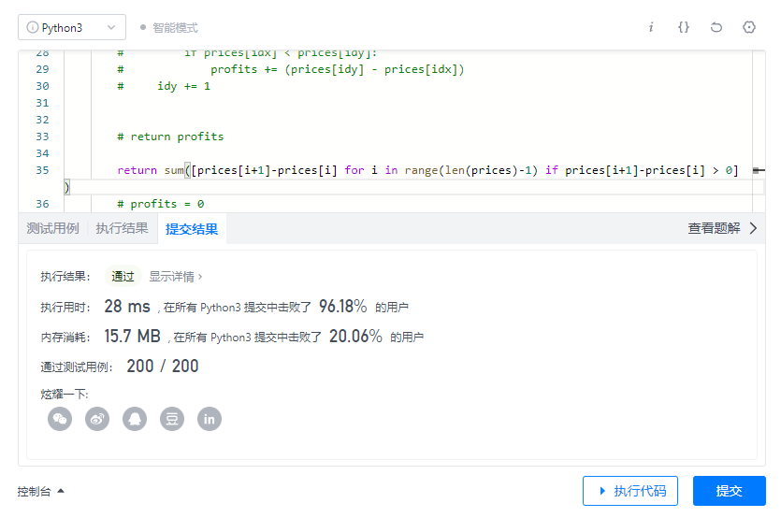Share result via QQ icon

(135, 419)
